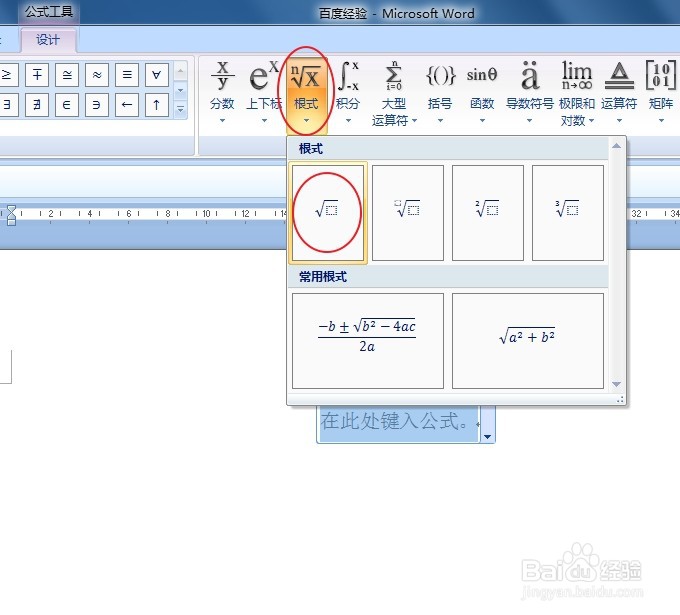This screenshot has height=615, width=680.
Task: Open the Script (上下标) equation menu
Action: pyautogui.click(x=264, y=92)
